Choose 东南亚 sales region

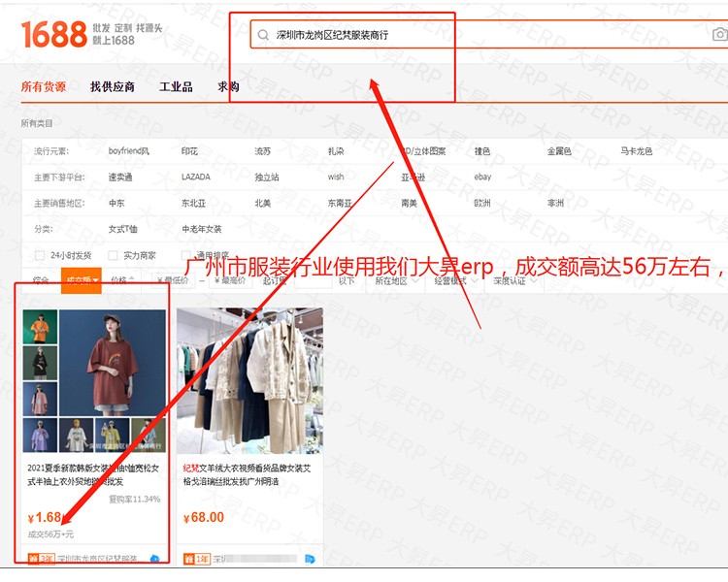point(340,204)
